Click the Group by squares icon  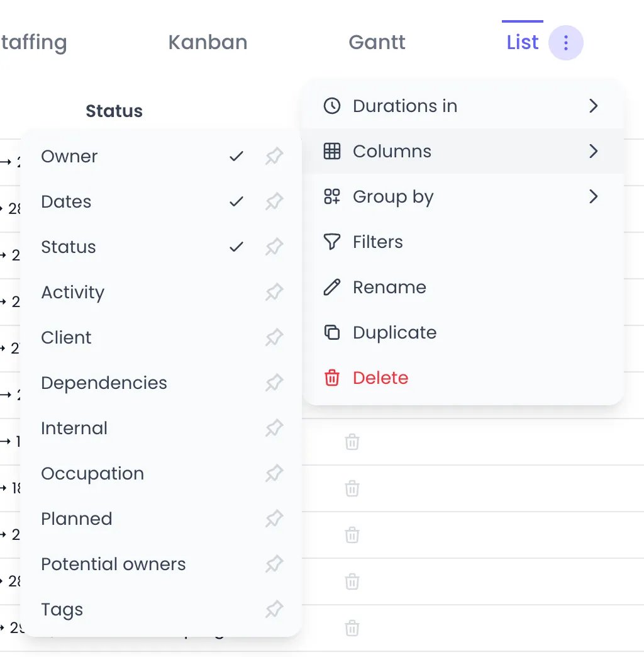[x=331, y=196]
